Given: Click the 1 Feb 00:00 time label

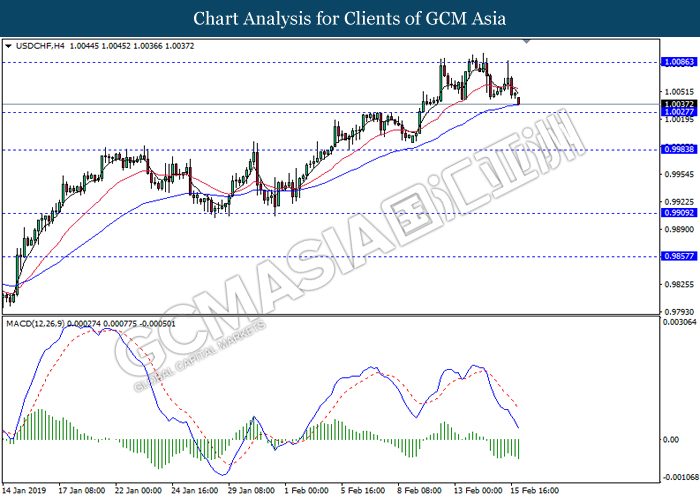Looking at the screenshot, I should pos(306,491).
